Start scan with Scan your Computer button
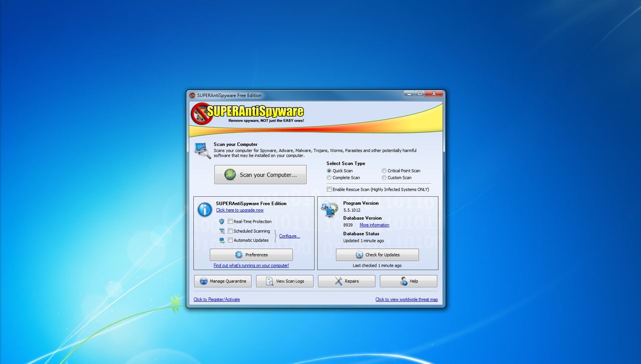The image size is (641, 364). [260, 175]
